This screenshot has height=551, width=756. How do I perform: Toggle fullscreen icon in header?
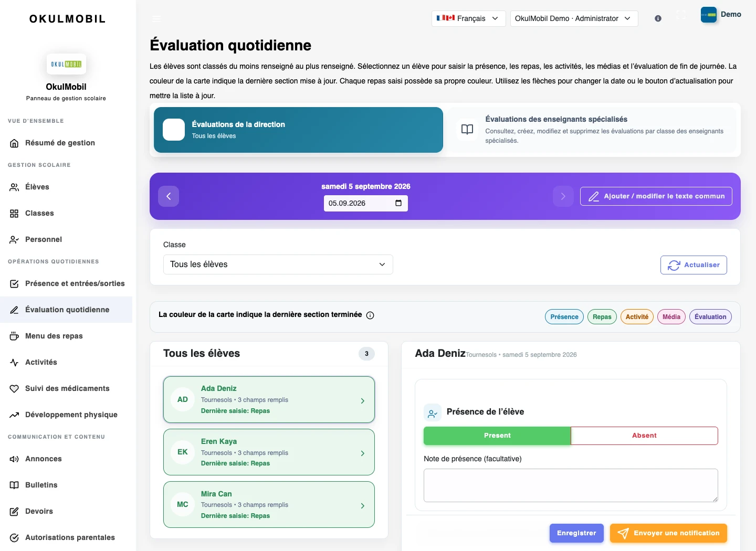point(681,15)
